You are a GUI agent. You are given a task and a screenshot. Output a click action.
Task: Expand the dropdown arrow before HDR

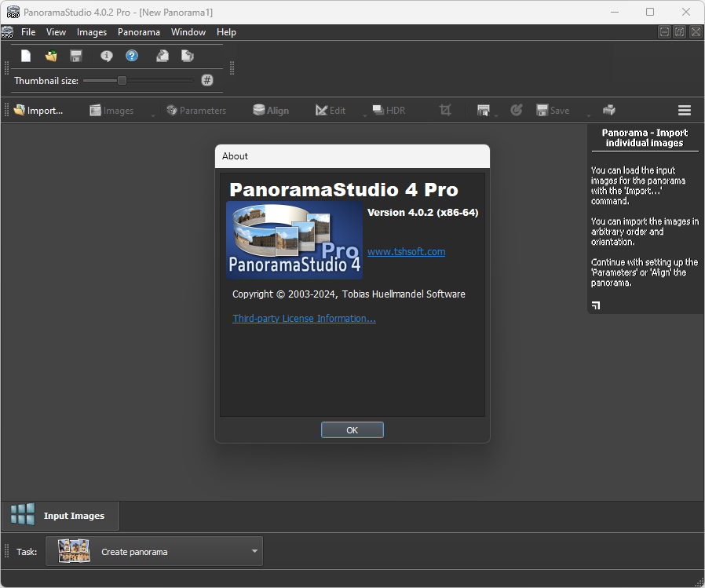365,116
